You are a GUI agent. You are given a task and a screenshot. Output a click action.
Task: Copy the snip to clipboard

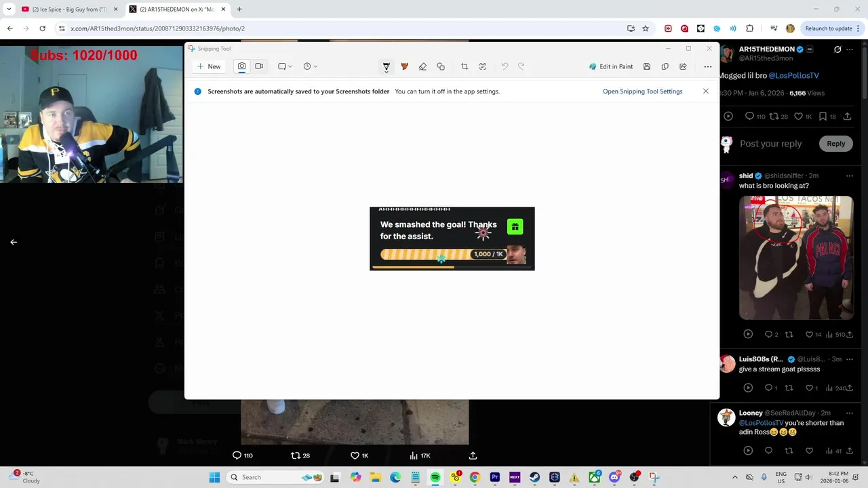click(665, 66)
